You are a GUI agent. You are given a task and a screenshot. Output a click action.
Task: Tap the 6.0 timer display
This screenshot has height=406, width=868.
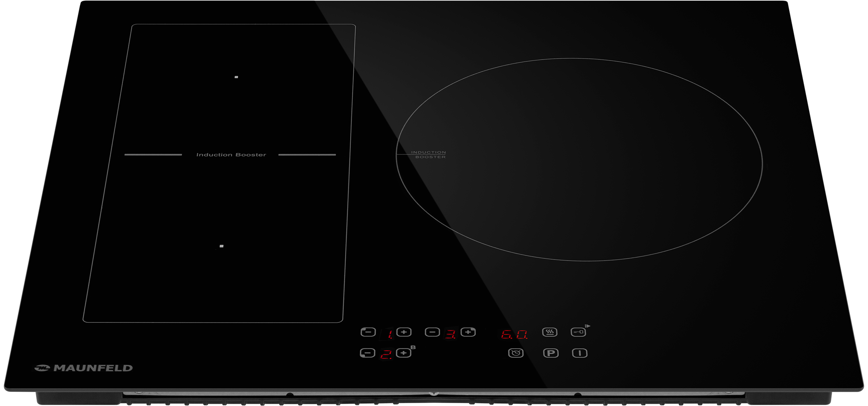point(514,334)
